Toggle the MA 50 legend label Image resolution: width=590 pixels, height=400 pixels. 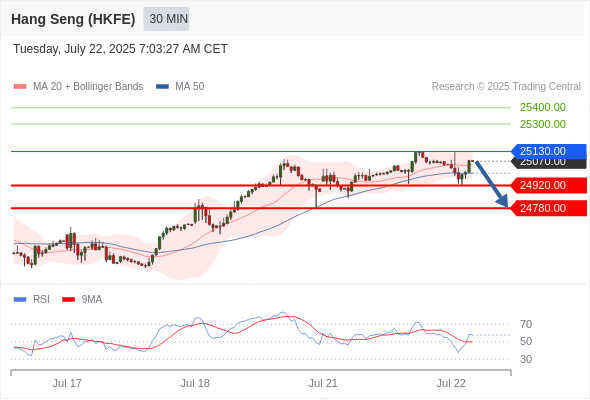click(x=190, y=87)
